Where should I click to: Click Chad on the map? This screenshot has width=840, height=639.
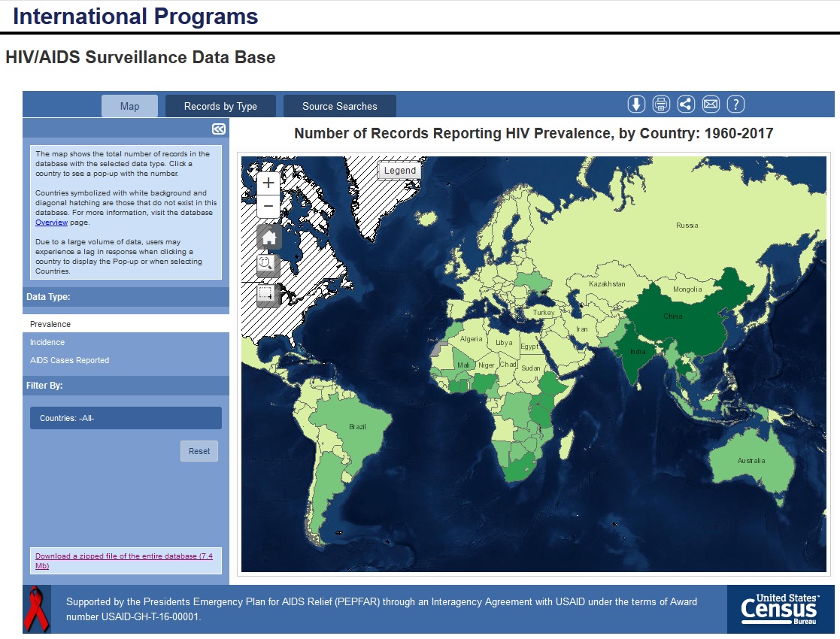[x=508, y=364]
